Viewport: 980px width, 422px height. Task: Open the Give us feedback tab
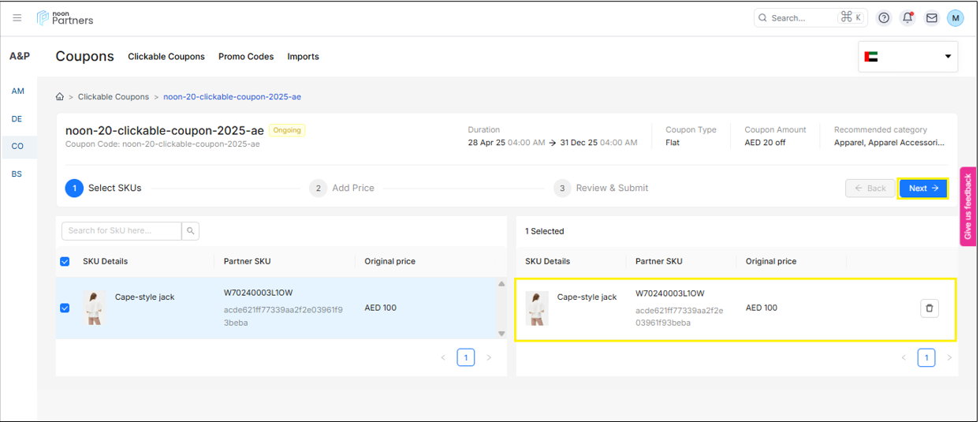967,207
